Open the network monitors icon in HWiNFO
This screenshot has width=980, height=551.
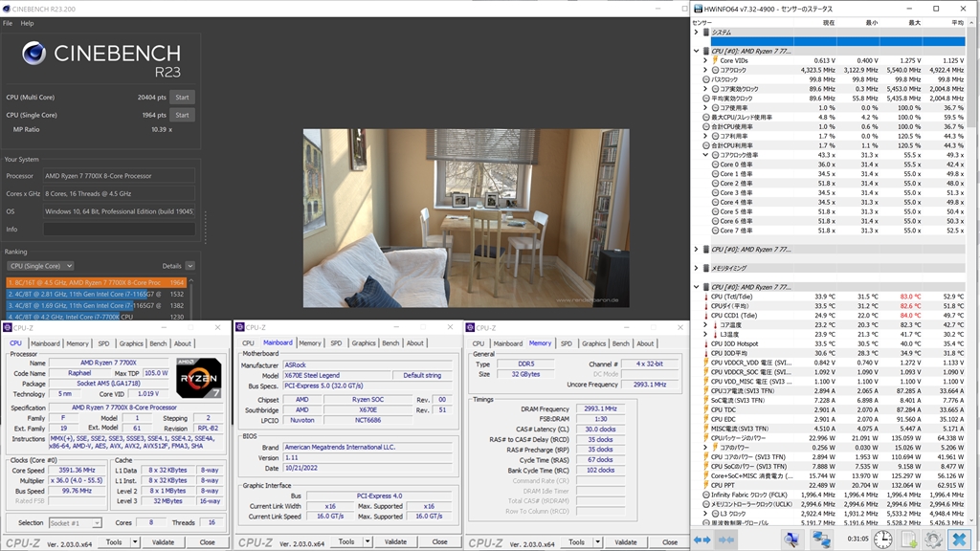coord(821,540)
